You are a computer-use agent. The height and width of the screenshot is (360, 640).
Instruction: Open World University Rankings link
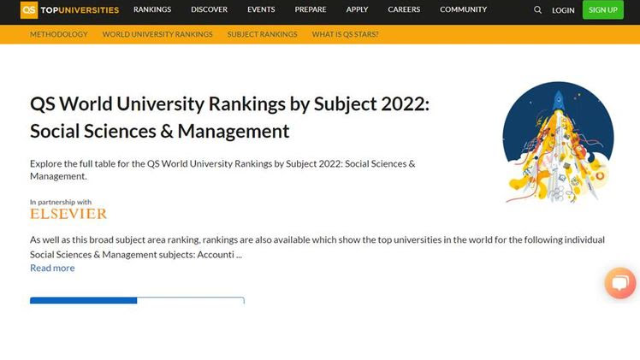click(x=158, y=34)
